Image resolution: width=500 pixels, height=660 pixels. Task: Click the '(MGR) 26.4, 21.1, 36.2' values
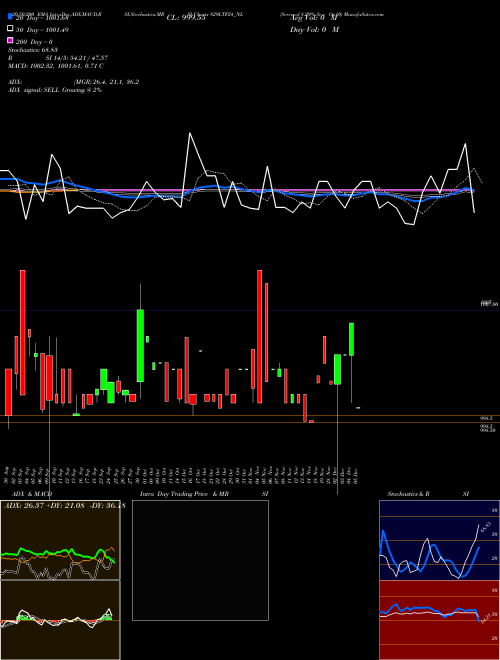click(x=106, y=82)
